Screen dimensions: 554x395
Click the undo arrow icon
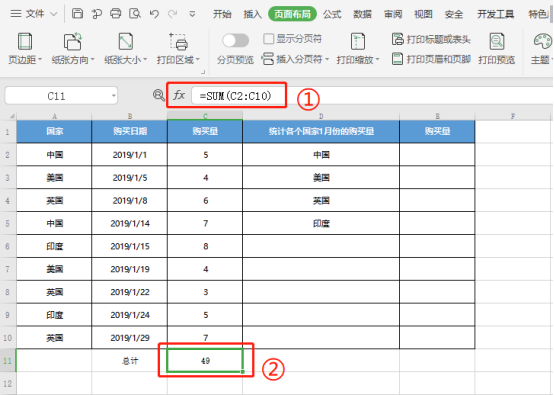154,14
